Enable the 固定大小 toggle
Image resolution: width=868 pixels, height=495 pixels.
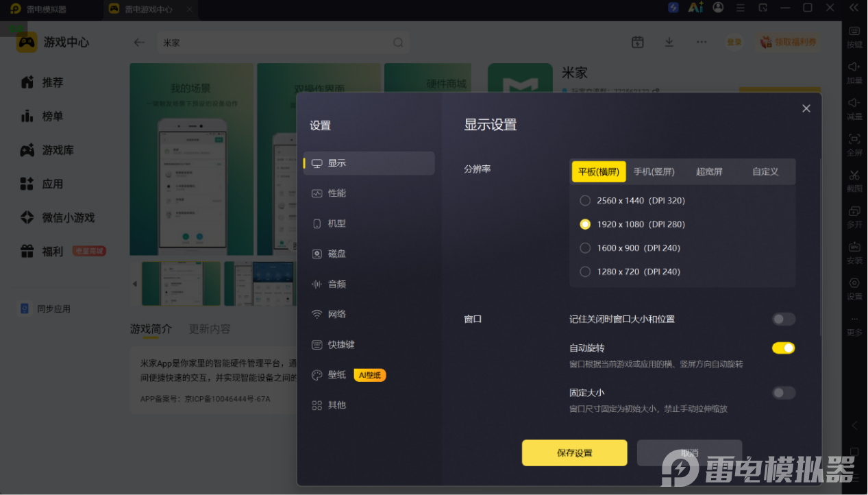coord(784,393)
